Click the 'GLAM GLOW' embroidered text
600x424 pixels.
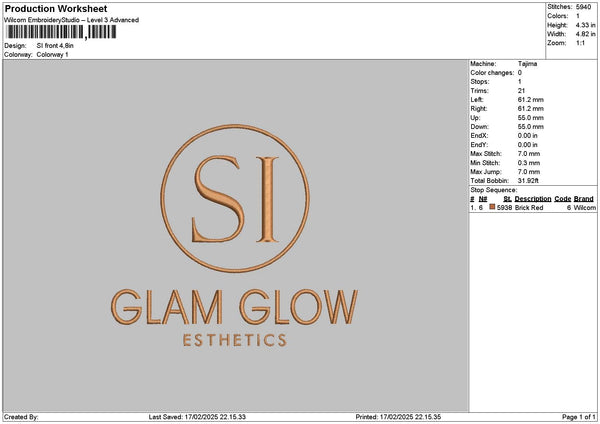[235, 307]
